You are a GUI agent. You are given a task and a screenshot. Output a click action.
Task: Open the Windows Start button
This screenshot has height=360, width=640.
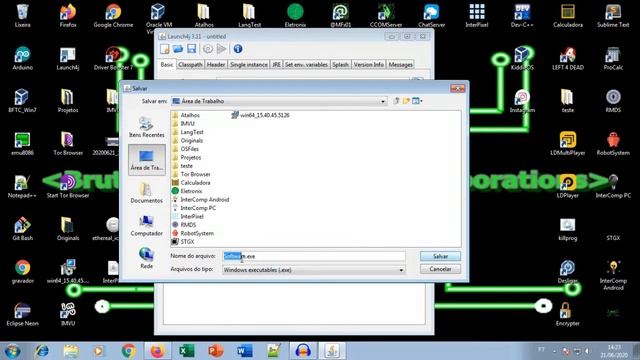tap(12, 351)
